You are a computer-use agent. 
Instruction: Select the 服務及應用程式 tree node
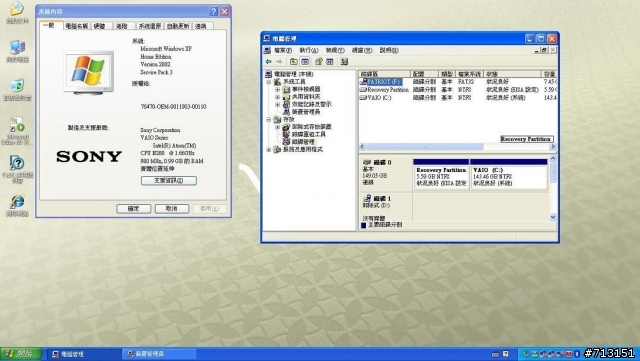303,149
